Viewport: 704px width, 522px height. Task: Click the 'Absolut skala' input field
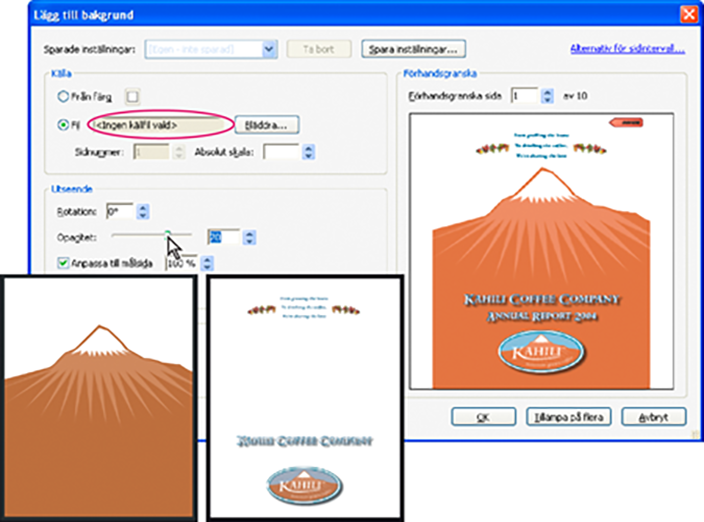tap(281, 152)
